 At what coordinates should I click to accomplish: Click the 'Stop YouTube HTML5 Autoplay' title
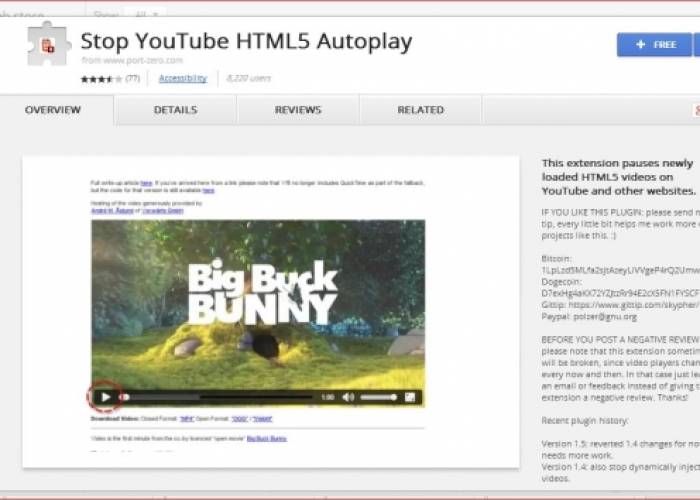tap(246, 41)
